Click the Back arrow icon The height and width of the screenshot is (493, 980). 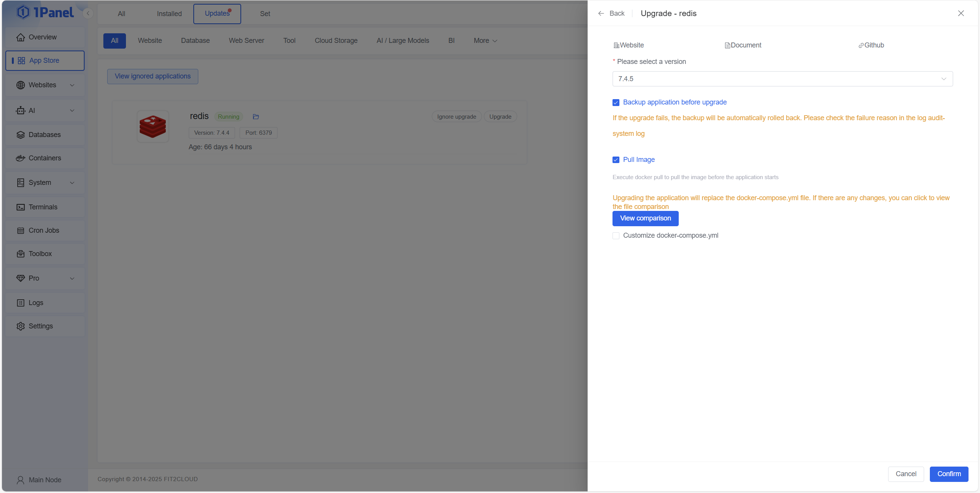pyautogui.click(x=601, y=13)
